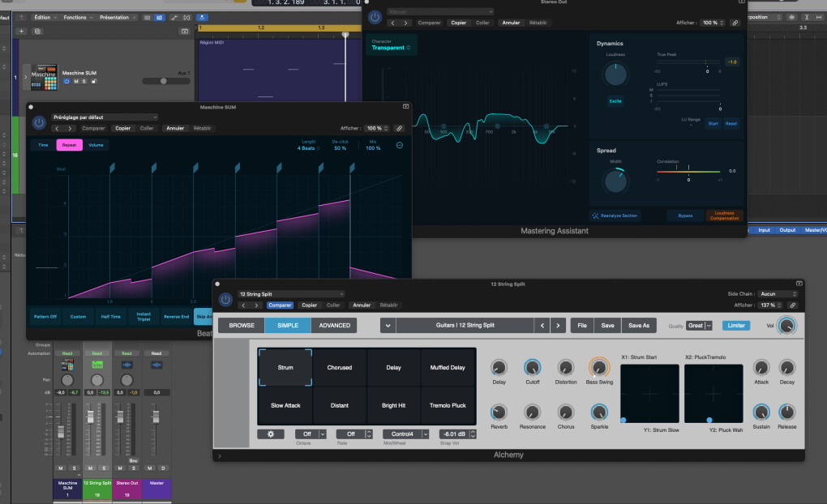Select the Tremolo Pluck snapshot pad

(448, 405)
